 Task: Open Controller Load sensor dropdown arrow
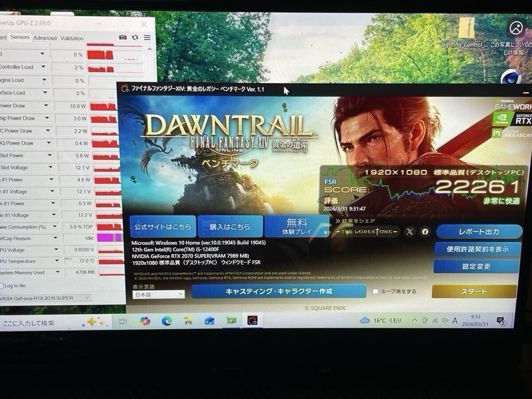pos(43,67)
